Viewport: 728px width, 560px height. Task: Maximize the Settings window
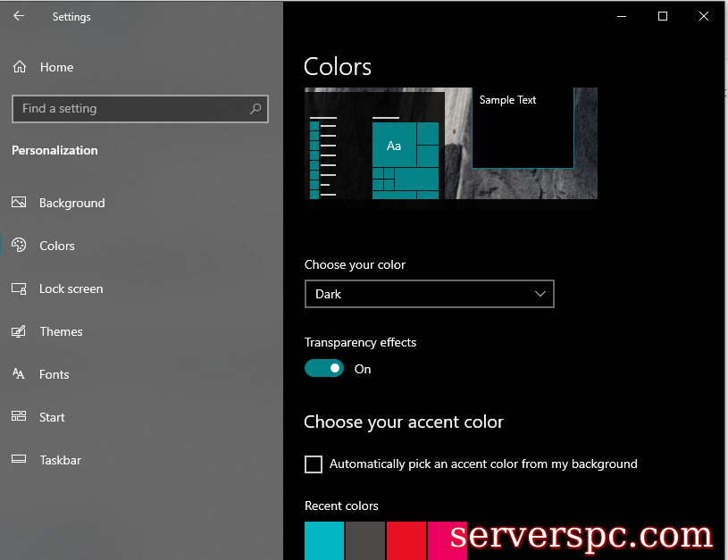point(663,16)
